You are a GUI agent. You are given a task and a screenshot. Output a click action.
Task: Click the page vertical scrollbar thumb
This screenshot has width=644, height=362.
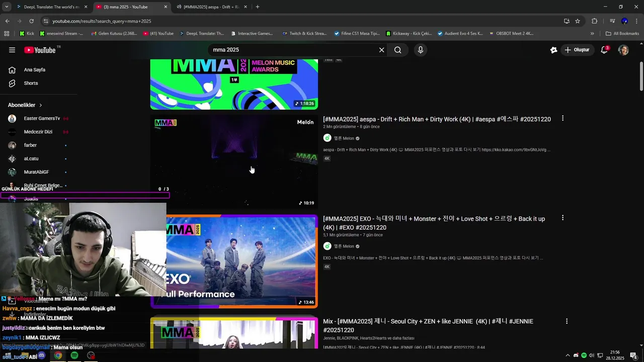[641, 76]
